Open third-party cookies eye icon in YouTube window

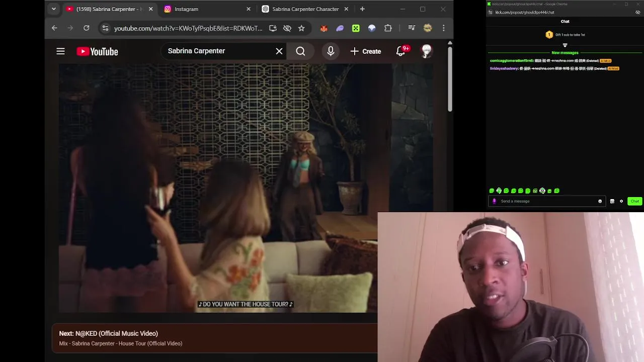287,28
